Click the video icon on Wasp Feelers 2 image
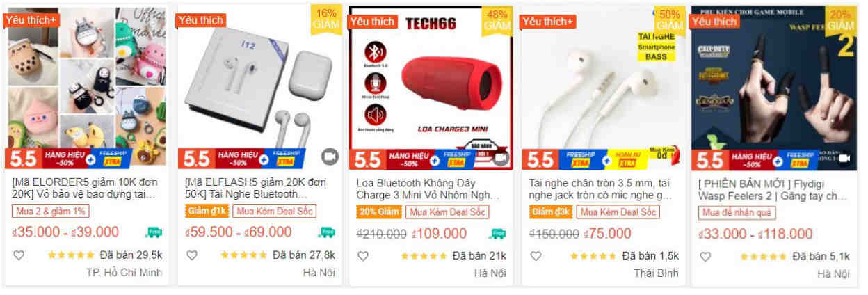The image size is (868, 295). click(846, 158)
